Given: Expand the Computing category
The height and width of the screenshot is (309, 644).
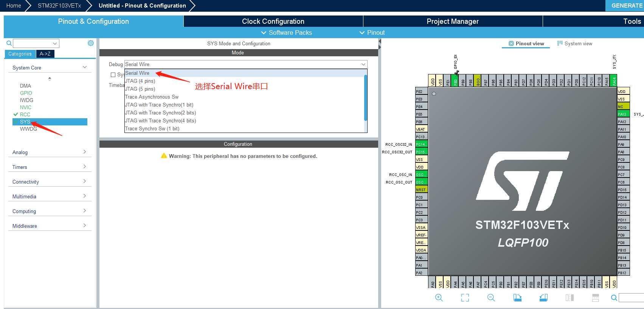Looking at the screenshot, I should tap(50, 211).
